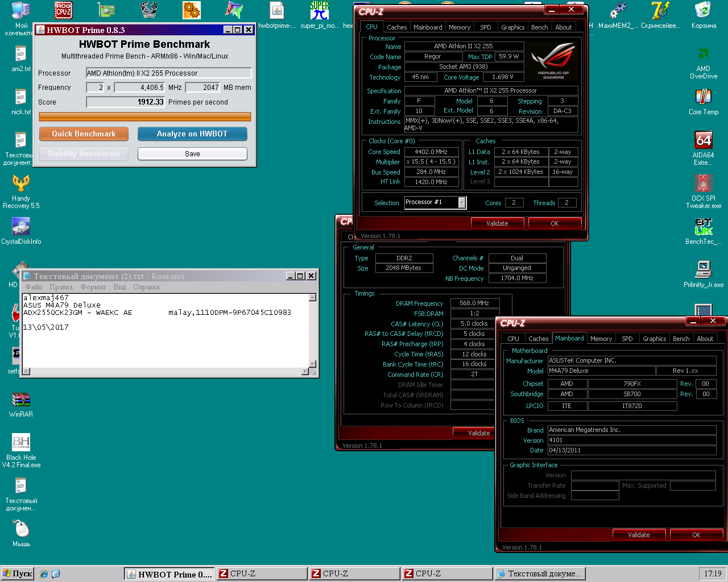The height and width of the screenshot is (582, 728).
Task: Click OK in the Mainboard CPU-Z window
Action: click(696, 535)
